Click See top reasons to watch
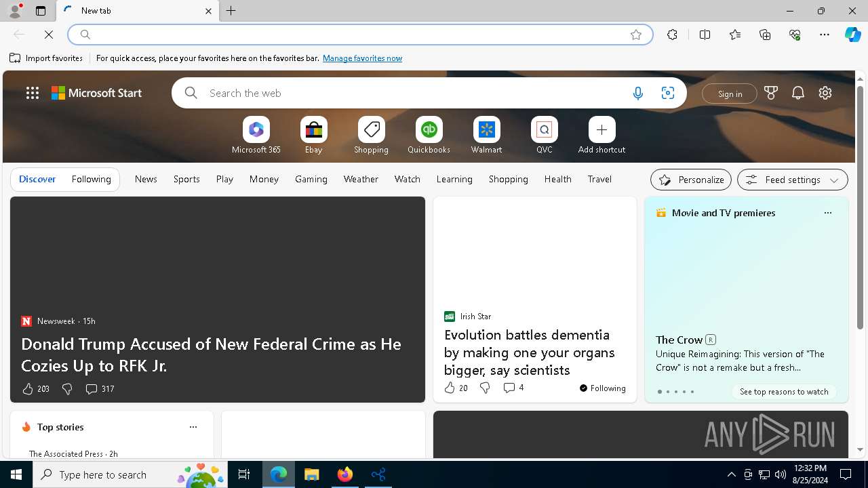The image size is (868, 488). pos(784,392)
